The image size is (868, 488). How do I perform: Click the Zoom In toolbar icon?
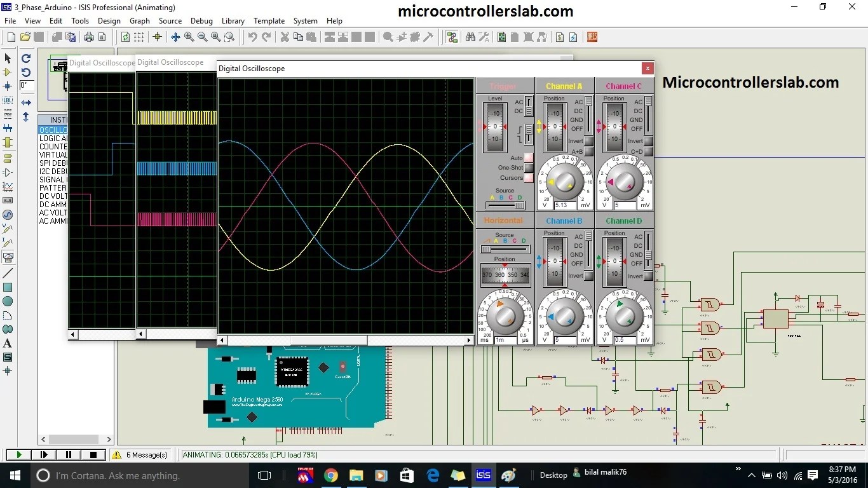pyautogui.click(x=188, y=37)
